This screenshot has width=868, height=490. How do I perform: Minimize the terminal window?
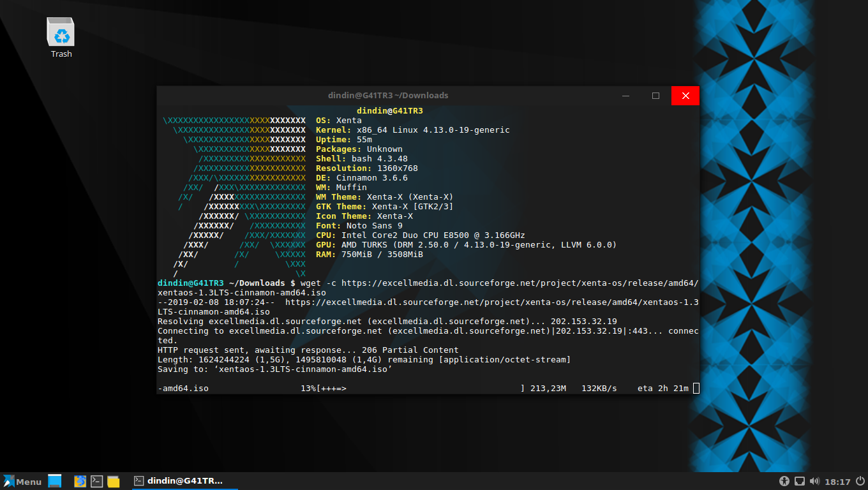tap(627, 96)
